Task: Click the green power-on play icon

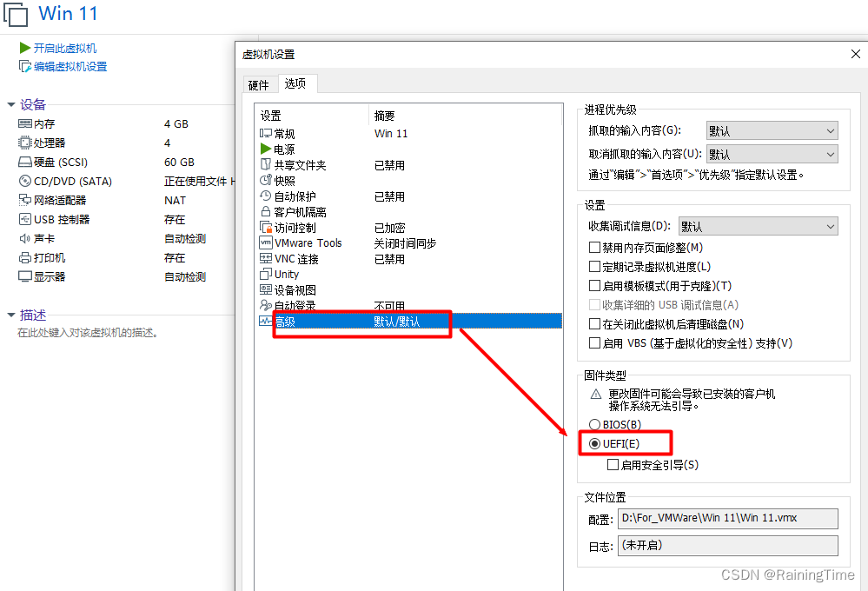Action: [25, 48]
